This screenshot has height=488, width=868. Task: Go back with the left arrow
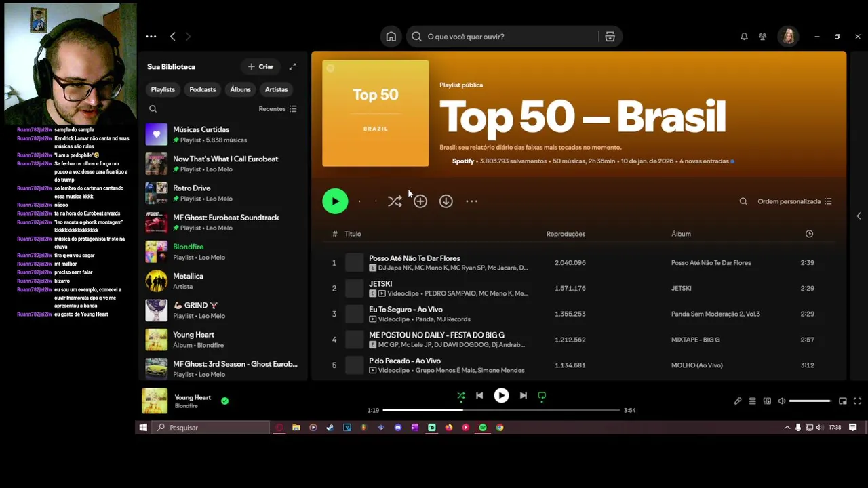[172, 37]
